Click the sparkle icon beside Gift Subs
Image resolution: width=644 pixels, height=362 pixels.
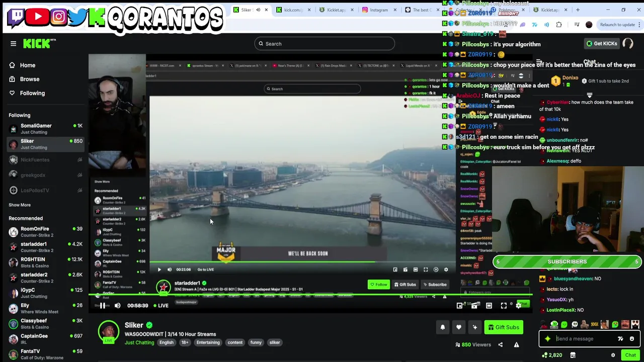[475, 327]
